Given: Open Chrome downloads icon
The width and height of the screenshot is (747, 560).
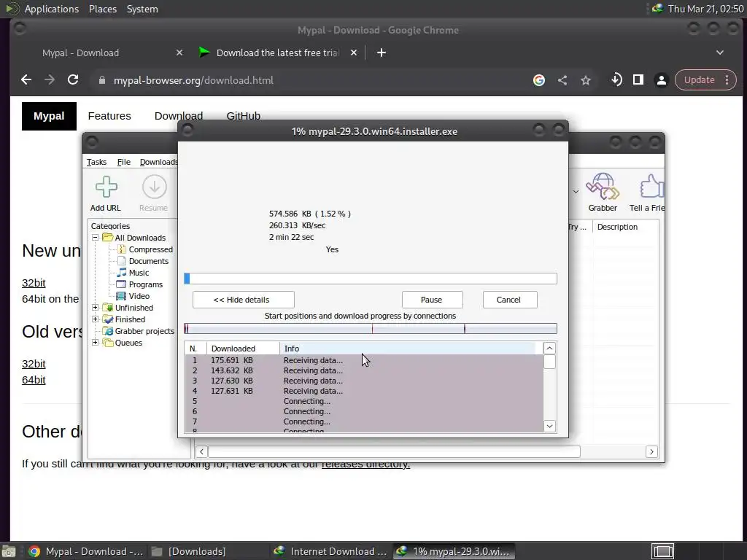Looking at the screenshot, I should point(616,80).
